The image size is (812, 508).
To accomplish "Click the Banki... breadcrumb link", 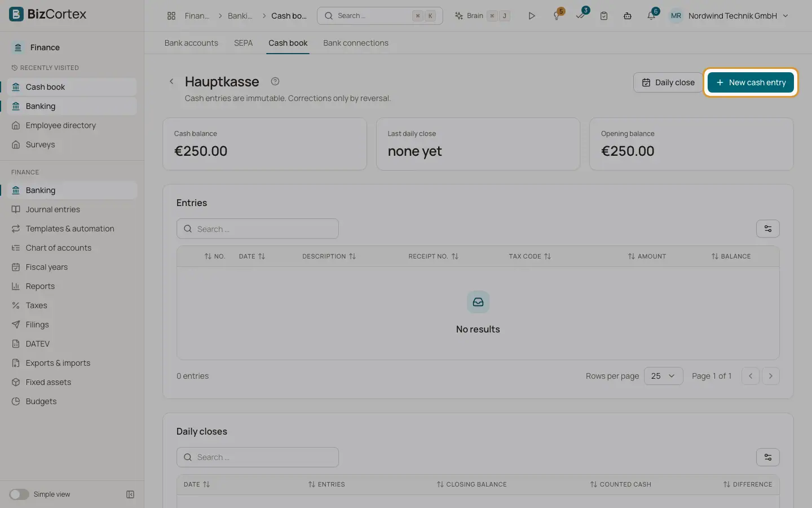I will 240,16.
